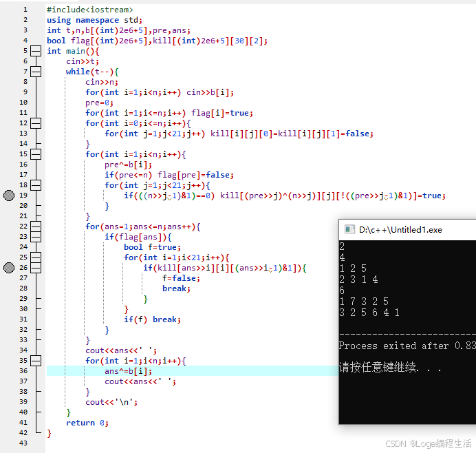Click the 'return 0;' statement
Screen dimensions: 476x453
(x=87, y=423)
